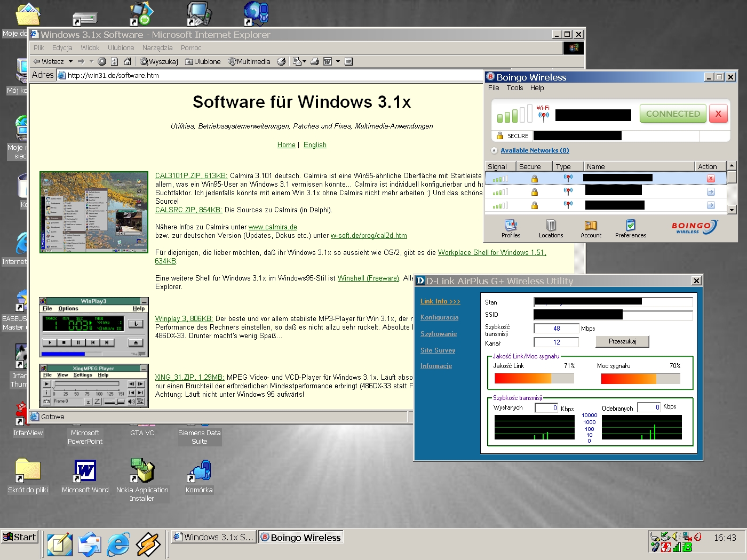Viewport: 747px width, 560px height.
Task: Sort the network list by Signal column
Action: (500, 166)
